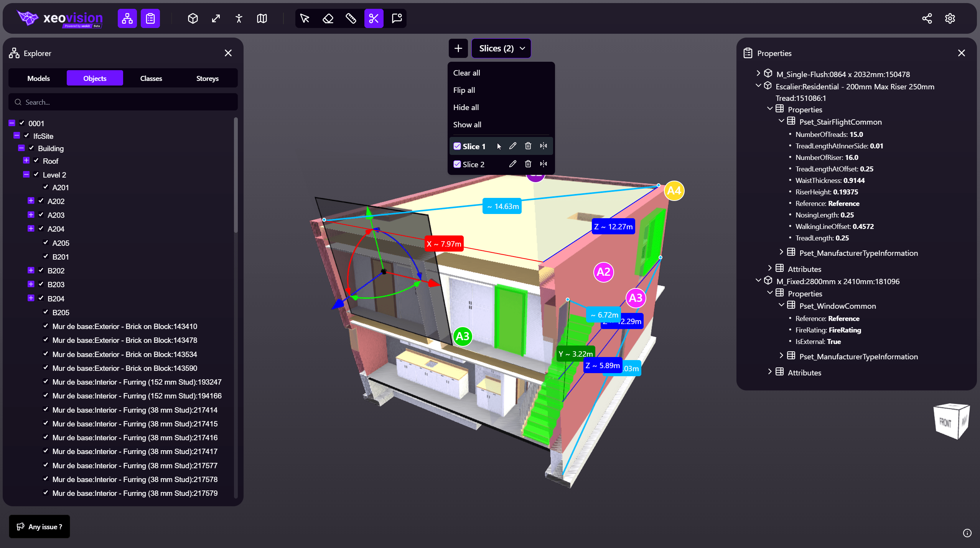Screen dimensions: 980x548
Task: Click the share icon
Action: pos(927,18)
